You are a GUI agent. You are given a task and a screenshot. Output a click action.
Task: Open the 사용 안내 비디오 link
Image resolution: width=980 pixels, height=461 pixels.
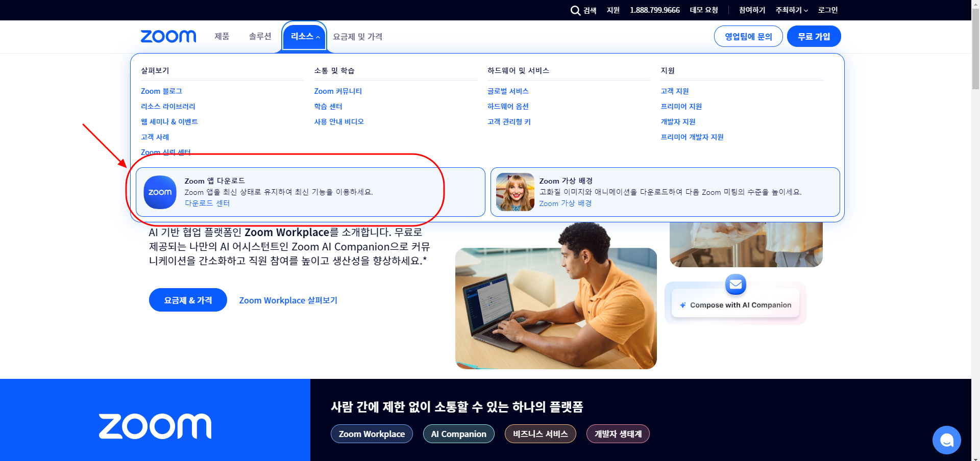tap(339, 122)
